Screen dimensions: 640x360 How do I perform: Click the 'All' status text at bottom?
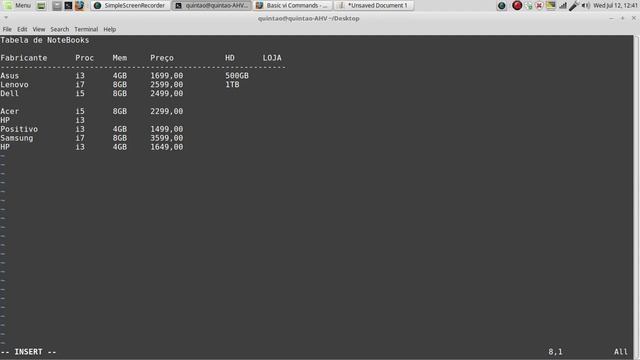pos(621,352)
